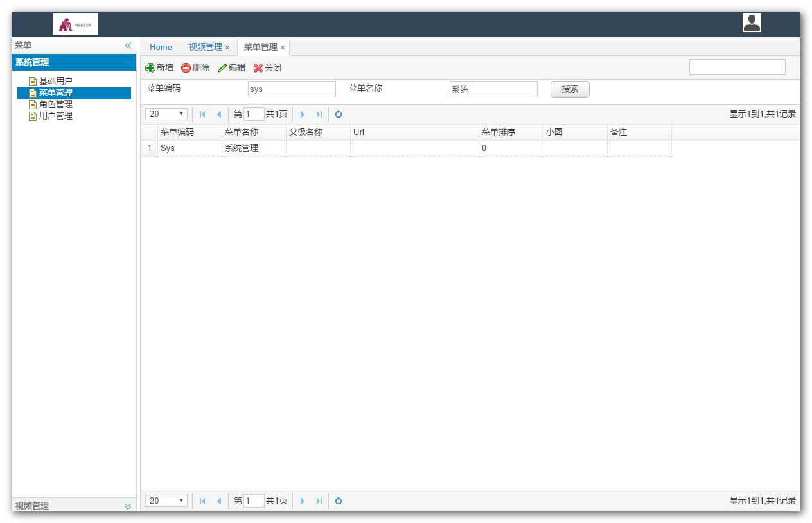812x523 pixels.
Task: Click the 0 sort-order cell
Action: [x=511, y=148]
